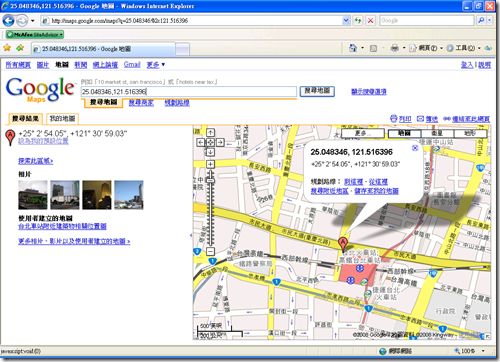Open the 圖片 link
The width and height of the screenshot is (500, 362).
tap(43, 65)
